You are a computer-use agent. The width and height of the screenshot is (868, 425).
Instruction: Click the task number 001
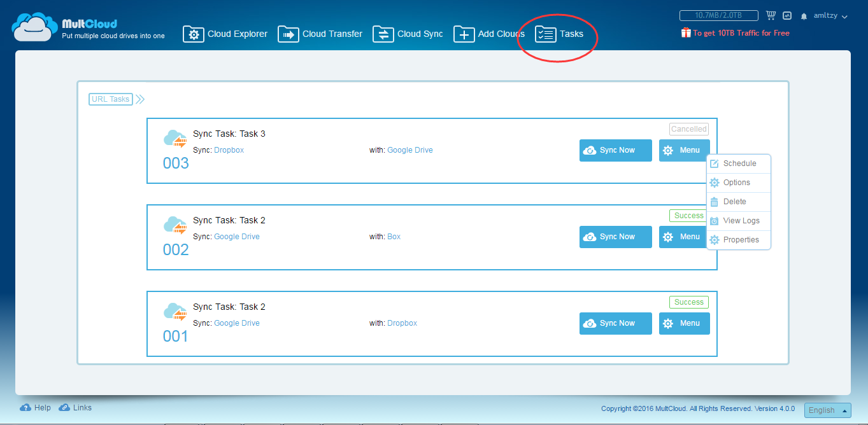(x=176, y=336)
